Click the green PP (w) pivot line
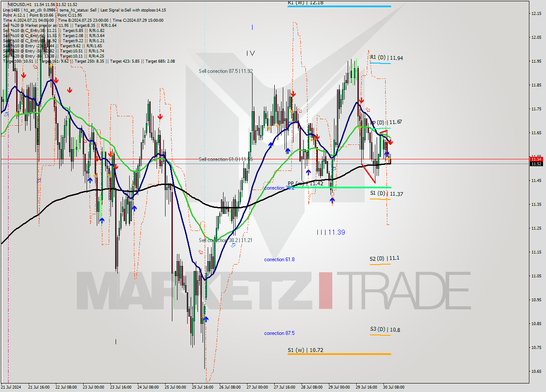Image resolution: width=546 pixels, height=392 pixels. [x=340, y=187]
